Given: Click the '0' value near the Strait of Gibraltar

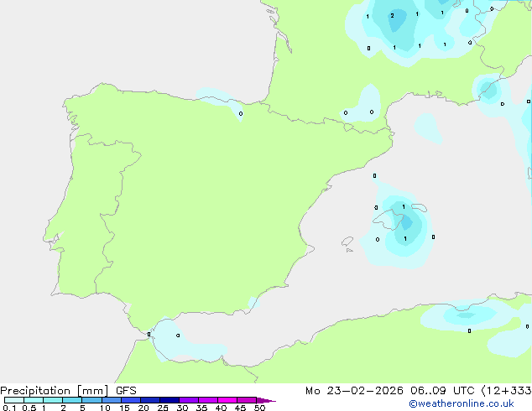Looking at the screenshot, I should [x=149, y=335].
